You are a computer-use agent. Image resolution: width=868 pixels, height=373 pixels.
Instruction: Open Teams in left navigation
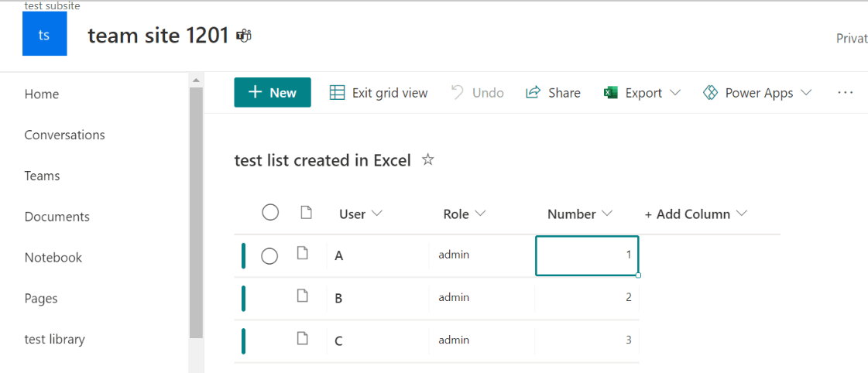(x=42, y=176)
